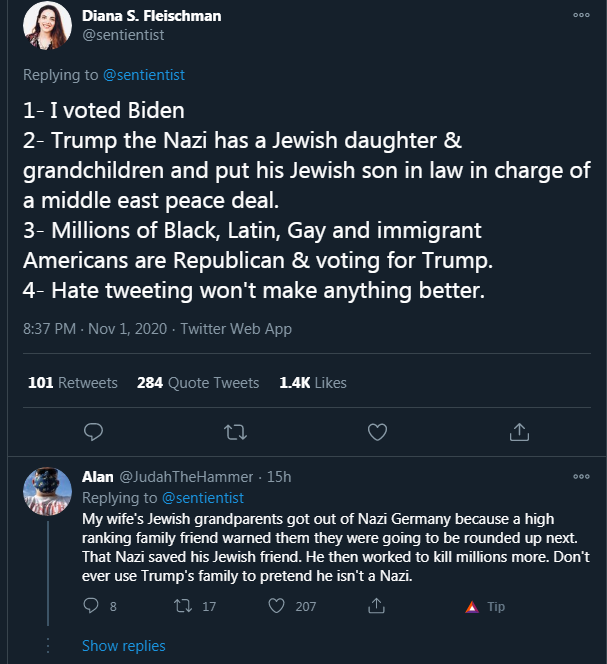The width and height of the screenshot is (607, 664).
Task: Retweet the main tweet by Diana
Action: 235,432
